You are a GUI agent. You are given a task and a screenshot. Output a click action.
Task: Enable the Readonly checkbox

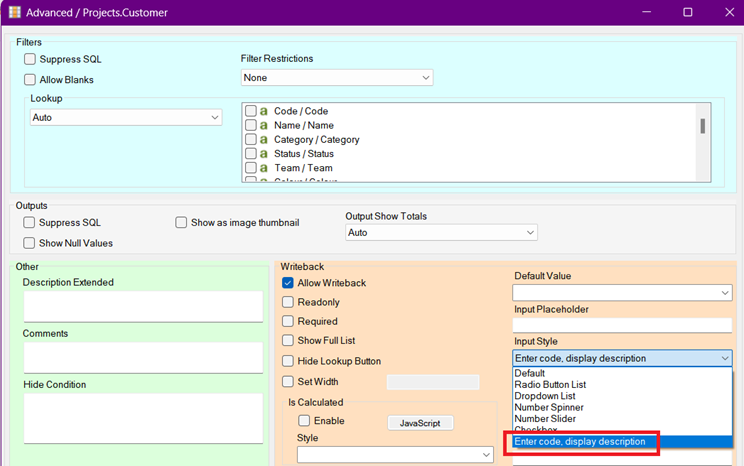(x=288, y=302)
